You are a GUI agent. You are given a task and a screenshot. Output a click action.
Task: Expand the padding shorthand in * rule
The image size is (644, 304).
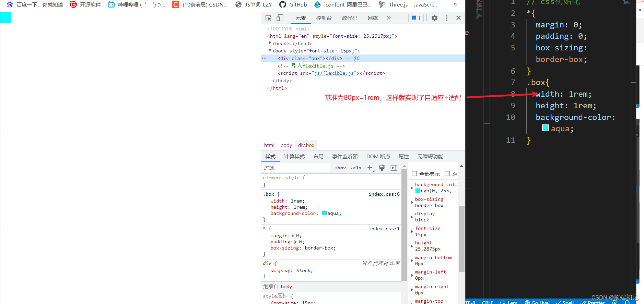(x=295, y=242)
